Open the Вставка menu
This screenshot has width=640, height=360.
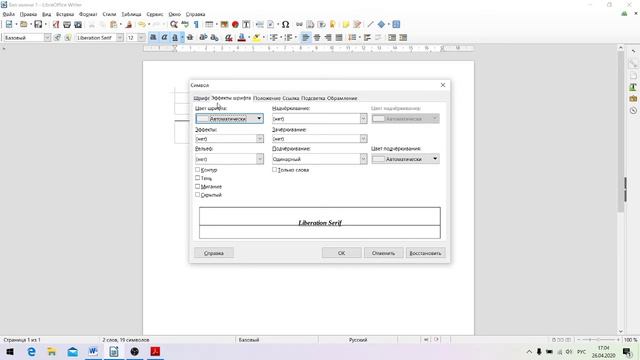[65, 14]
